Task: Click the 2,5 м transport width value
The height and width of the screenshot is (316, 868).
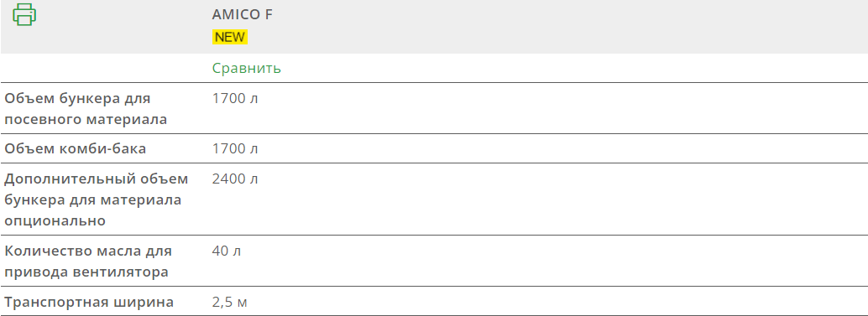Action: click(230, 303)
